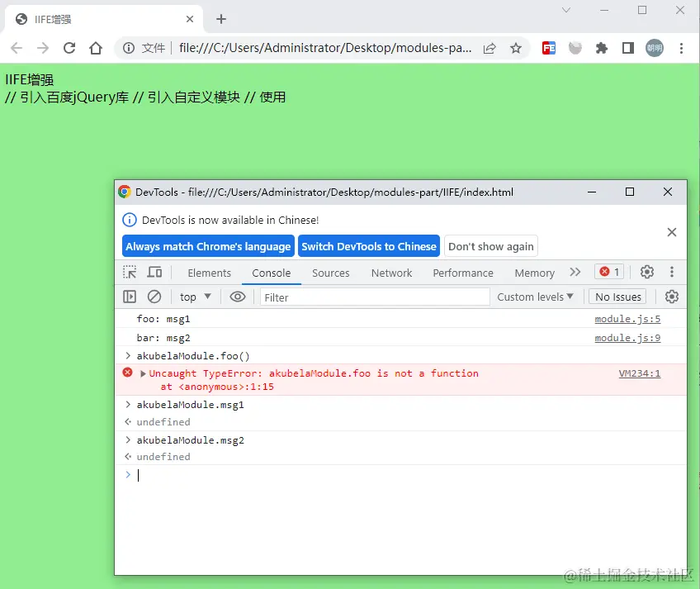Switch to the Console tab

[x=272, y=273]
